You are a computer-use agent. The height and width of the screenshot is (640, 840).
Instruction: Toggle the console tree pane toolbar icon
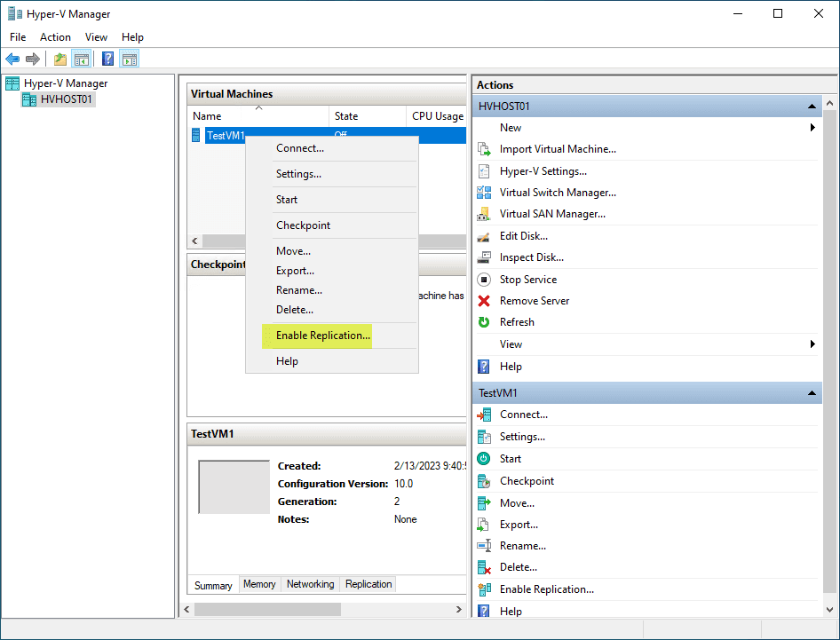click(82, 59)
